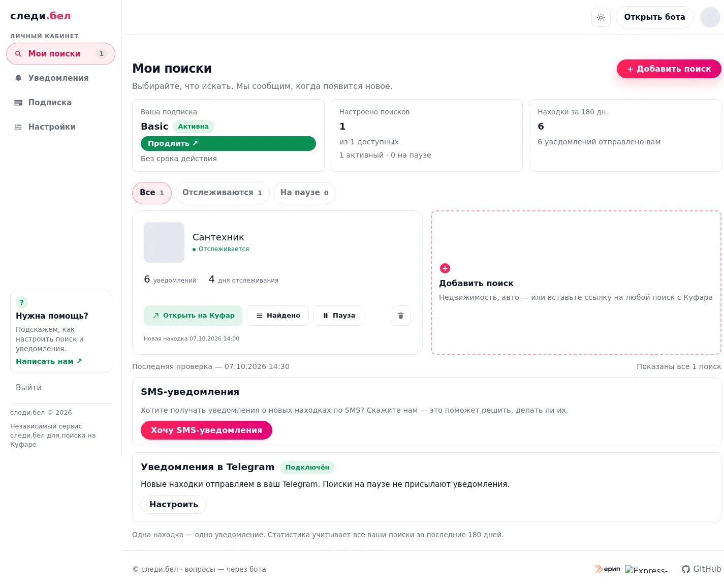Open Настройки in the sidebar
This screenshot has height=588, width=724.
coord(61,127)
